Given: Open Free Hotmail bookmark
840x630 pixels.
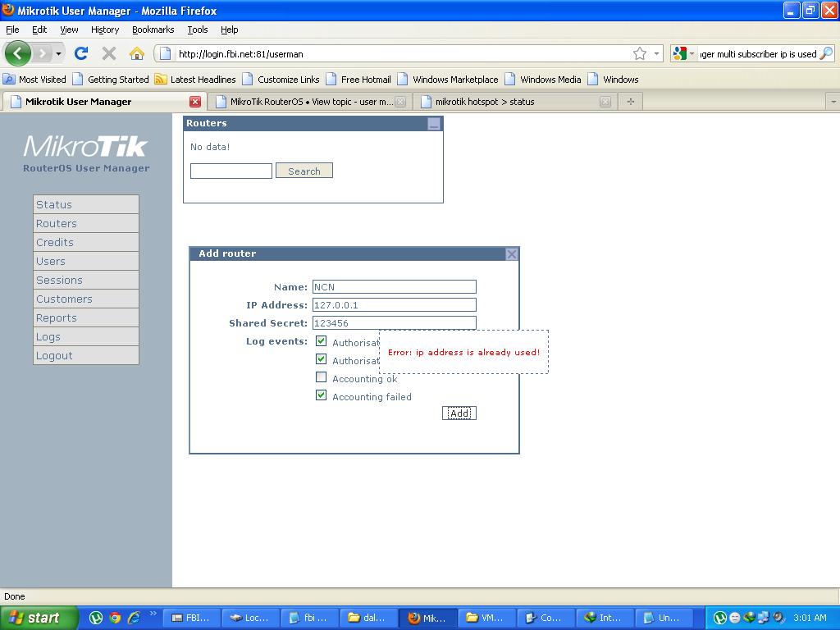Looking at the screenshot, I should coord(358,80).
